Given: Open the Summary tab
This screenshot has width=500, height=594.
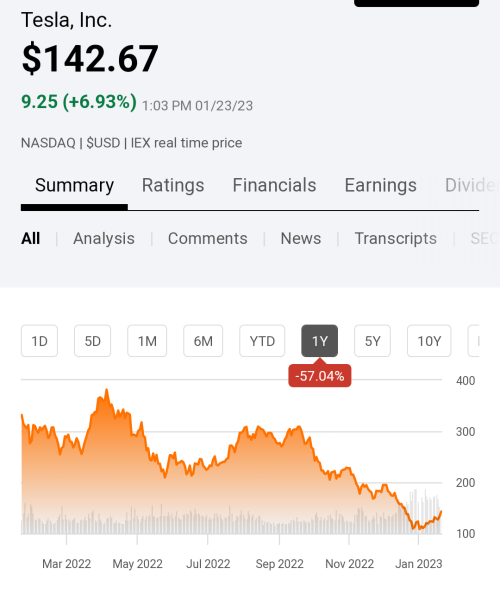Looking at the screenshot, I should 74,186.
